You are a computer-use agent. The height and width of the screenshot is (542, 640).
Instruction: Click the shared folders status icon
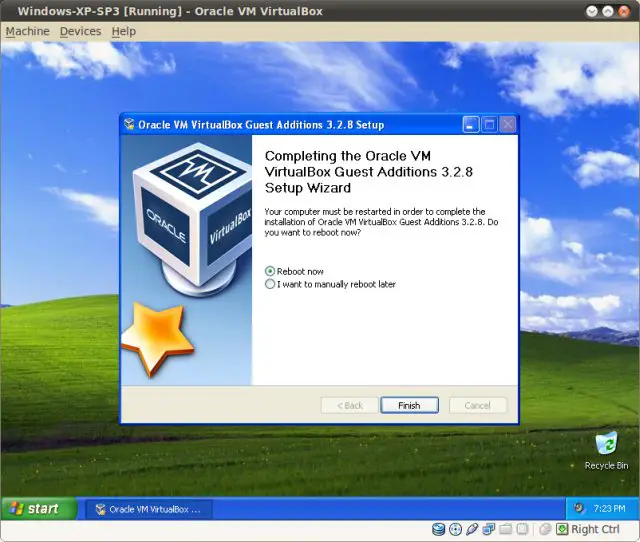point(505,529)
